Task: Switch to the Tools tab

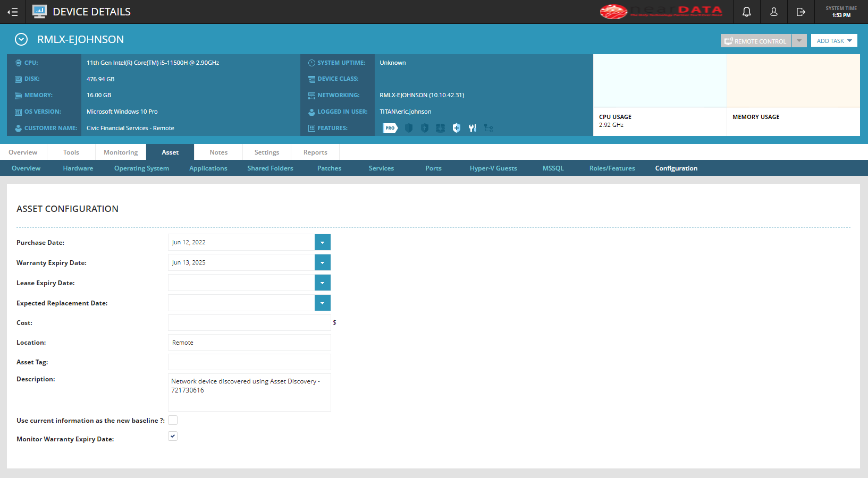Action: coord(71,152)
